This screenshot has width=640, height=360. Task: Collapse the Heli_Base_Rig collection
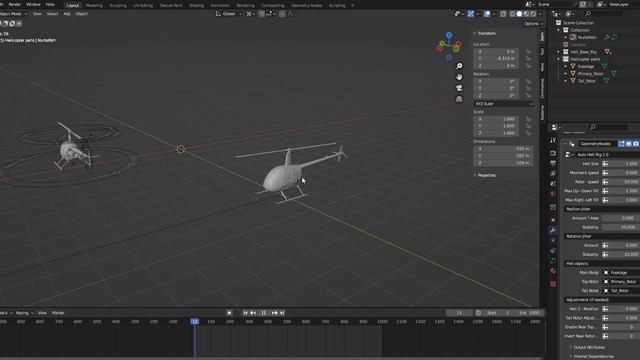tap(558, 52)
